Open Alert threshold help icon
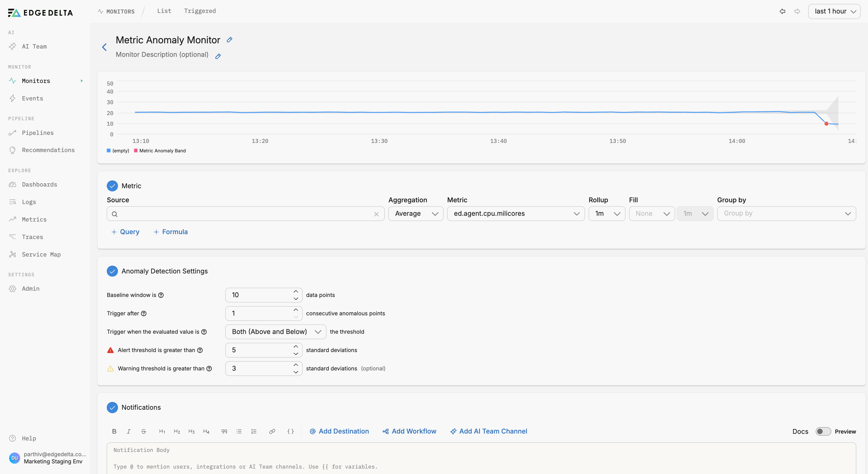Viewport: 868px width, 474px height. tap(200, 350)
